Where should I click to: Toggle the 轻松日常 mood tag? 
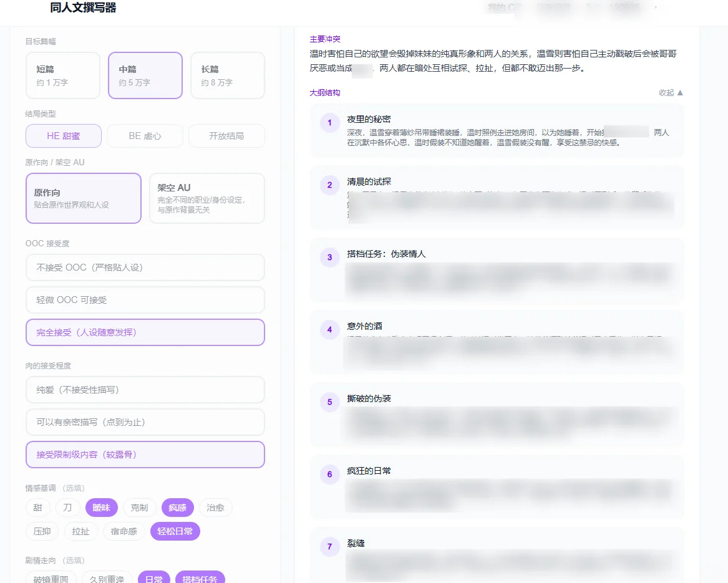[x=175, y=531]
